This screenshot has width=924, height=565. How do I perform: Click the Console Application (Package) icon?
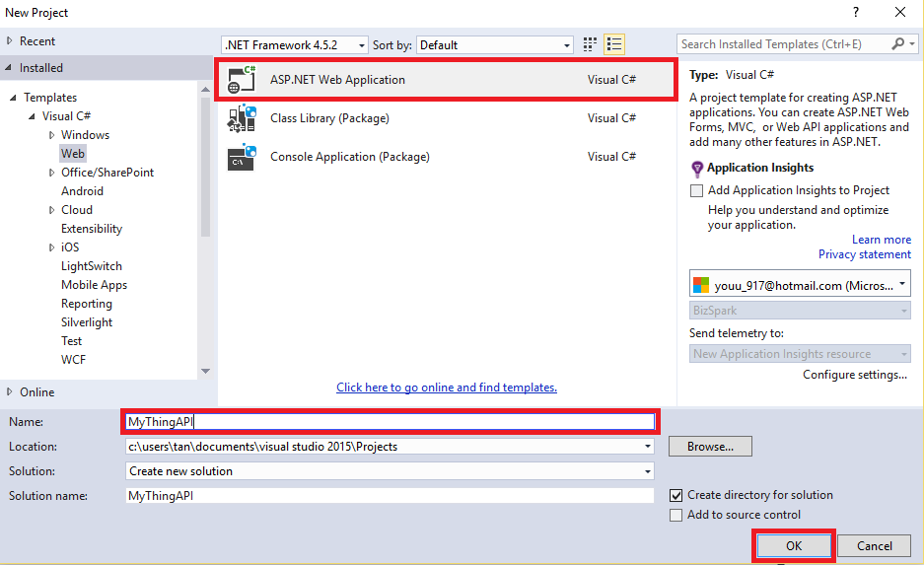242,157
